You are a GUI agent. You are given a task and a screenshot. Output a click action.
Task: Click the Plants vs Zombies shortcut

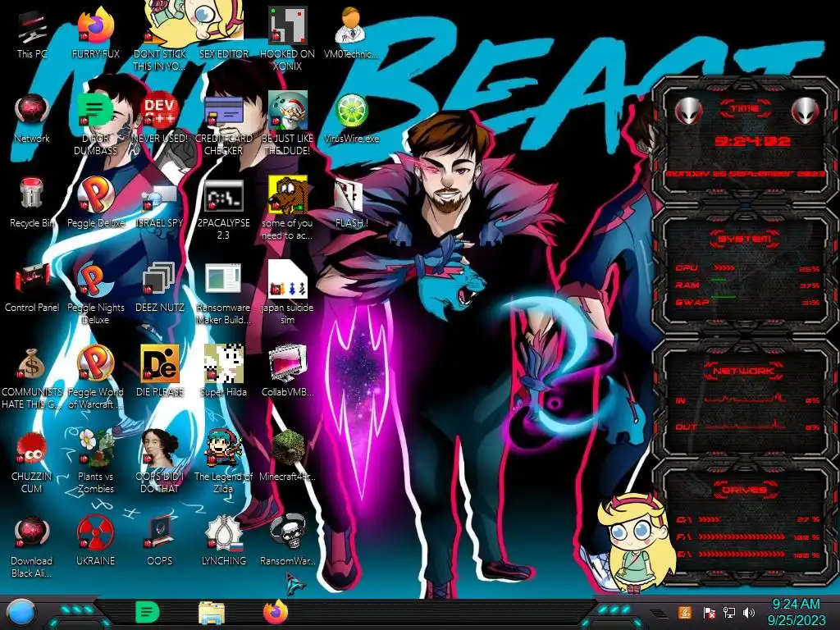96,462
